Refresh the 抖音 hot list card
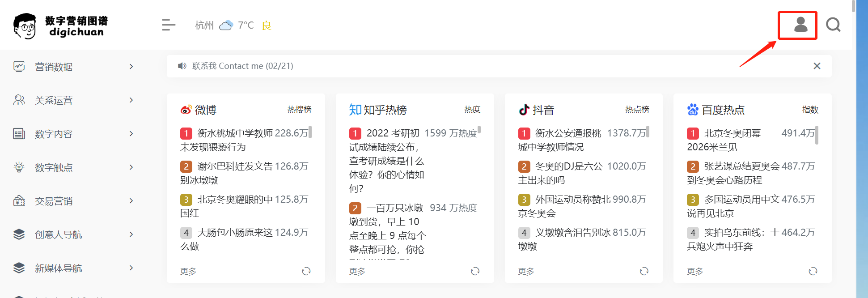 644,271
